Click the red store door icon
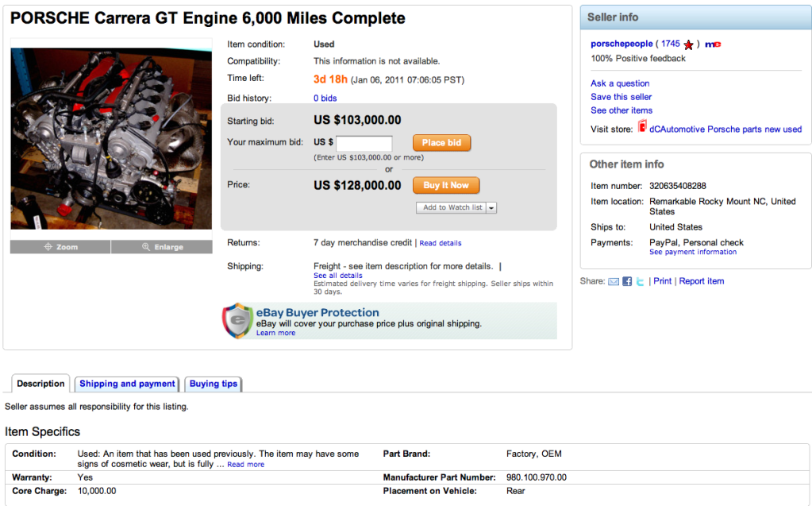This screenshot has height=506, width=812. 642,126
